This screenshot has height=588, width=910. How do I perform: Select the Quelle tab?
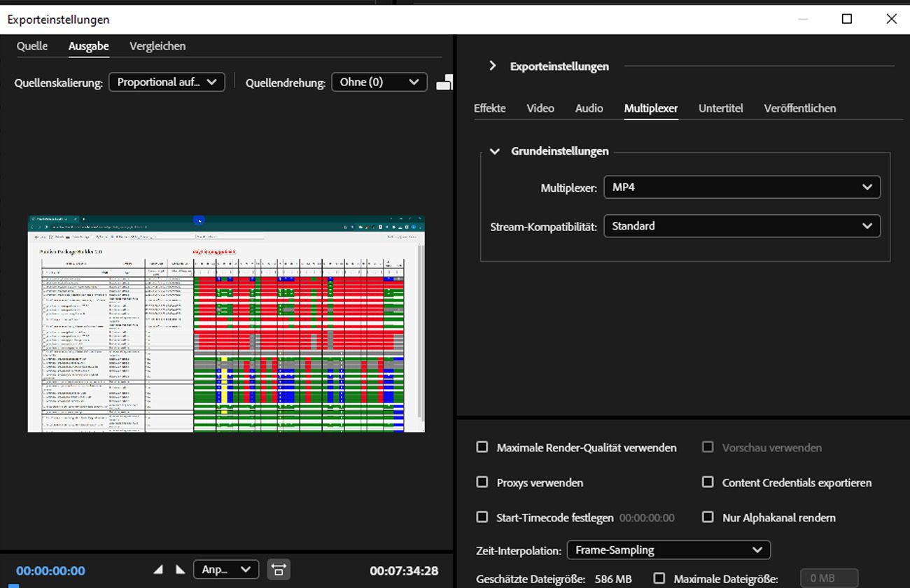click(32, 45)
